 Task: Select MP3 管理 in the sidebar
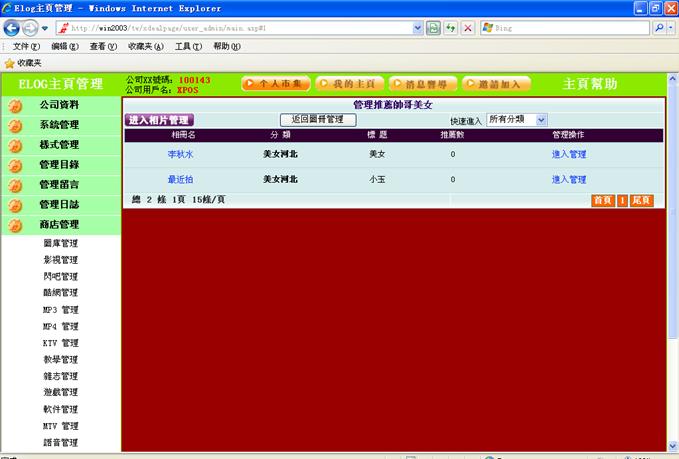[60, 310]
